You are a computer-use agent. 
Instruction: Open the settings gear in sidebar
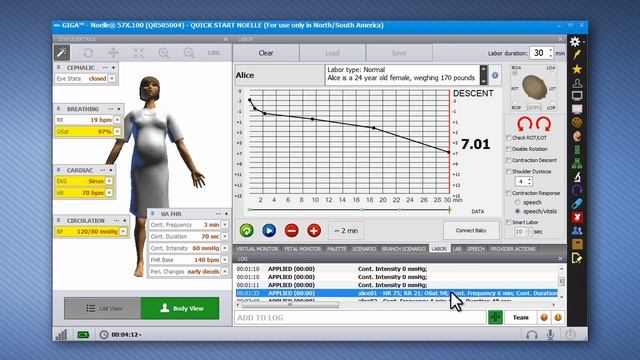point(575,41)
